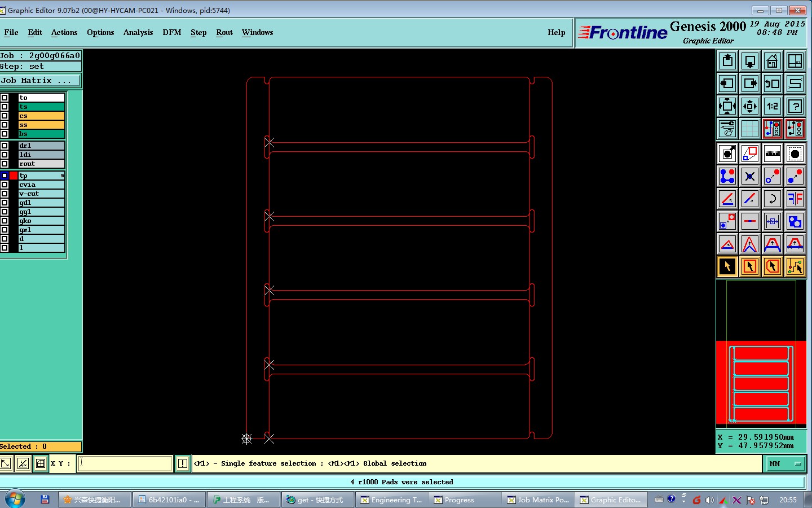
Task: Toggle visibility checkbox for layer rout
Action: 5,164
